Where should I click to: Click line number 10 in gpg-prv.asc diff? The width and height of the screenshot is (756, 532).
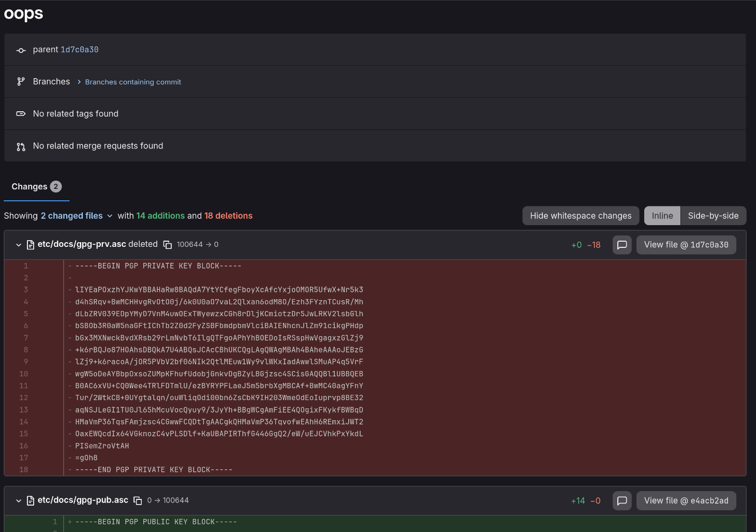pyautogui.click(x=24, y=374)
